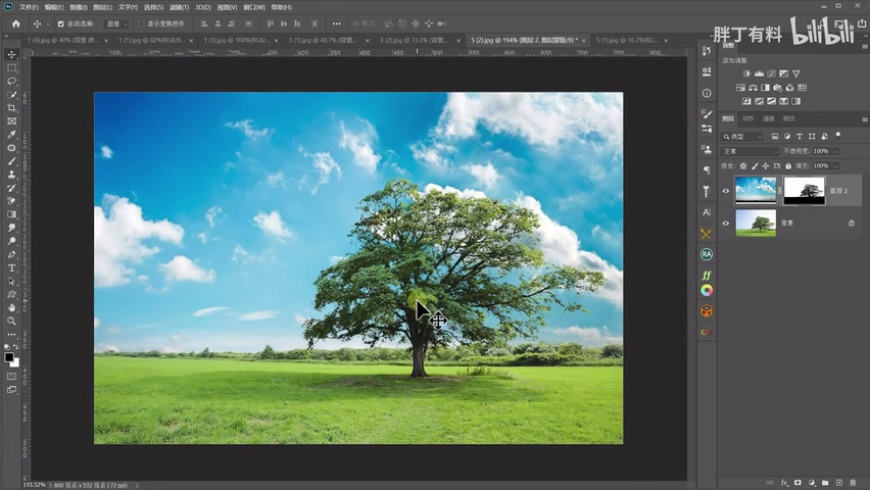
Task: Click the lock-all padlock icon in Layers panel
Action: click(787, 165)
